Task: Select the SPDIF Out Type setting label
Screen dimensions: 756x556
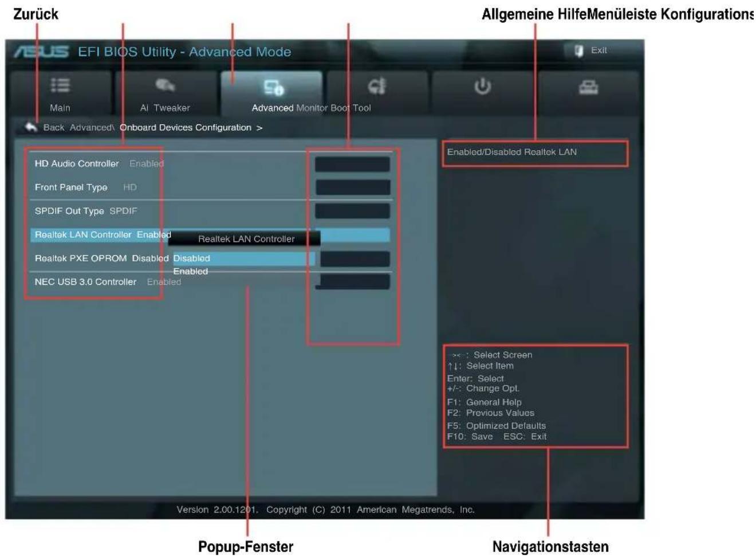Action: (69, 211)
